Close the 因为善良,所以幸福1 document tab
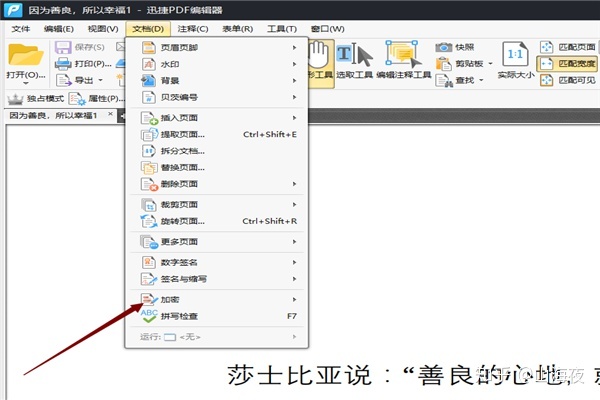 coord(110,114)
